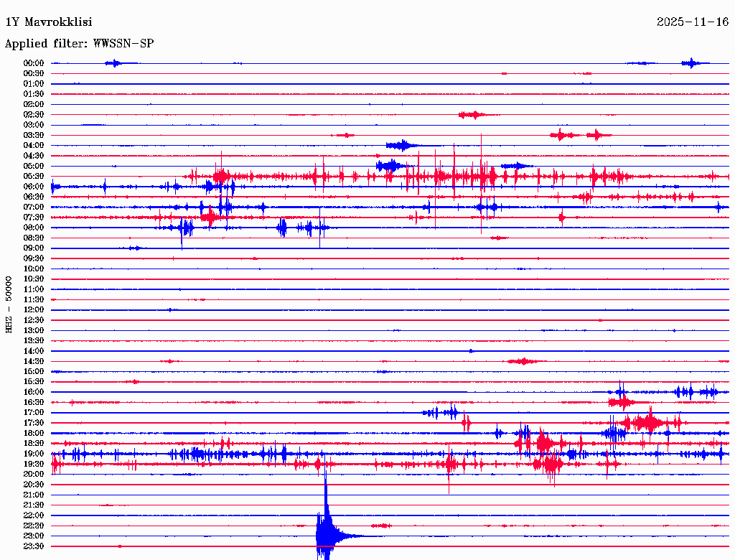This screenshot has height=560, width=735.
Task: Select the 08:00 time label
Action: (x=34, y=228)
